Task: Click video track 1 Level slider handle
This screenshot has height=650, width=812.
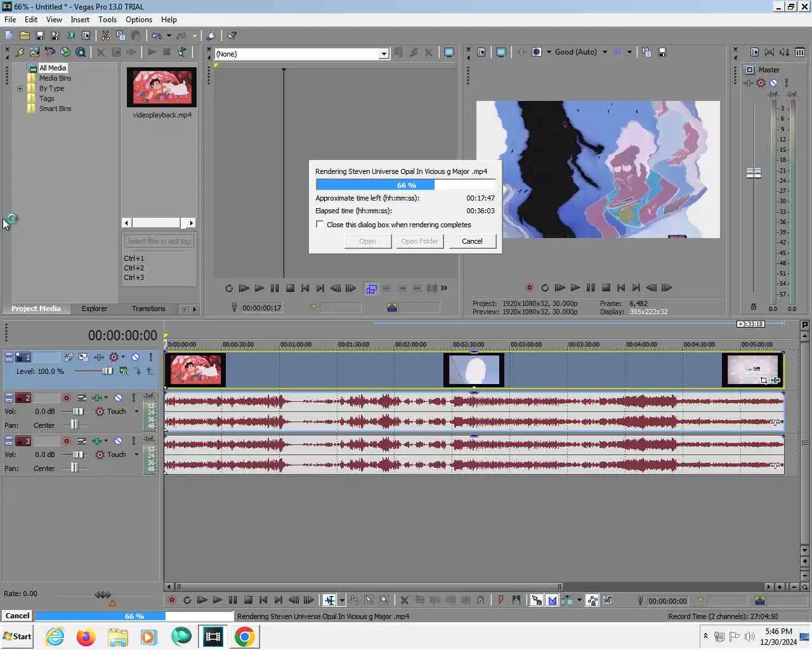Action: (107, 371)
